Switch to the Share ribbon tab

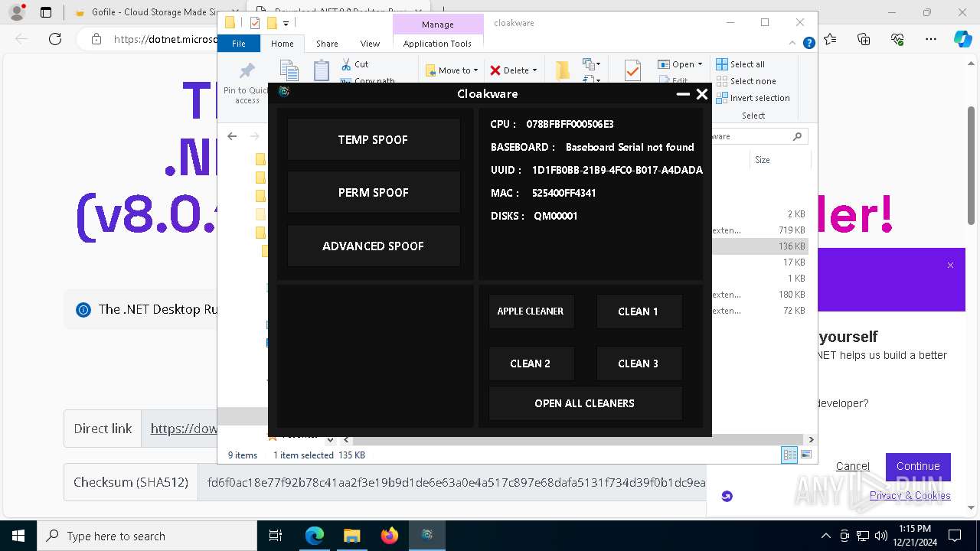coord(327,44)
